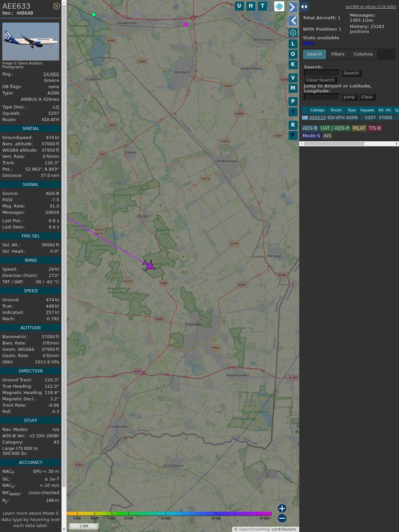The height and width of the screenshot is (532, 399).
Task: Click the right chevron sidebar arrow button
Action: pos(293,7)
